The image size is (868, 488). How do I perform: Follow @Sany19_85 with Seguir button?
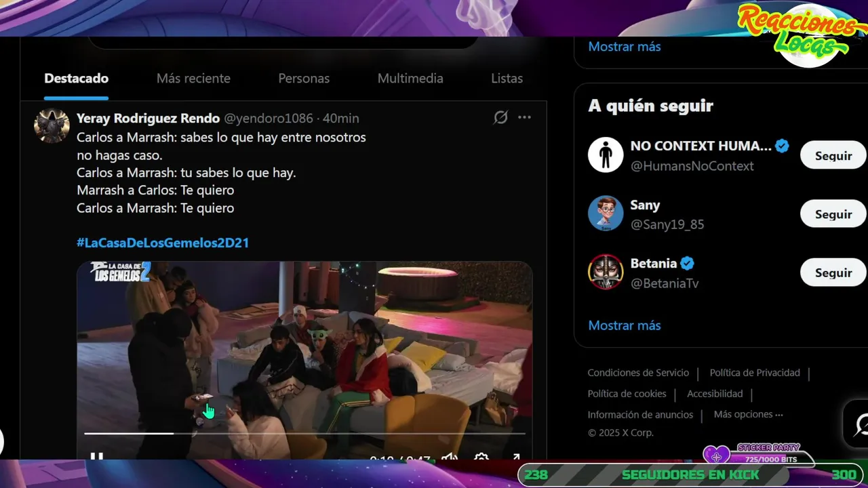[x=833, y=214]
